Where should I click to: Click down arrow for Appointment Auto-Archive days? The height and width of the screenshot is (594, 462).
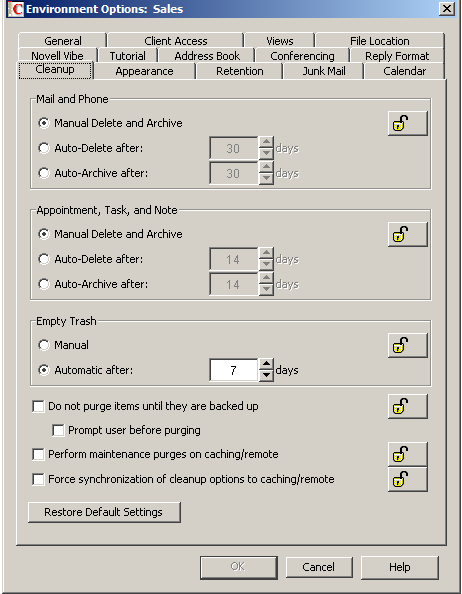[266, 289]
